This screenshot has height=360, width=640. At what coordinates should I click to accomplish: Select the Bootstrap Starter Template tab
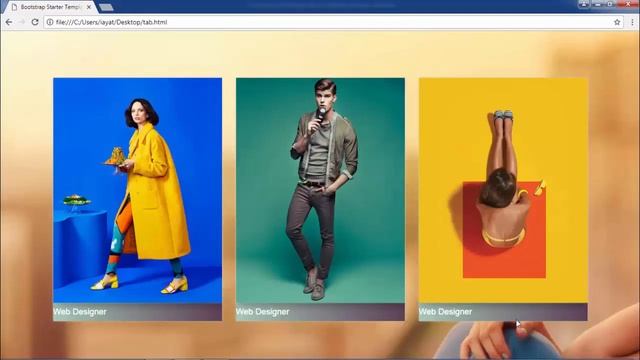pos(50,7)
